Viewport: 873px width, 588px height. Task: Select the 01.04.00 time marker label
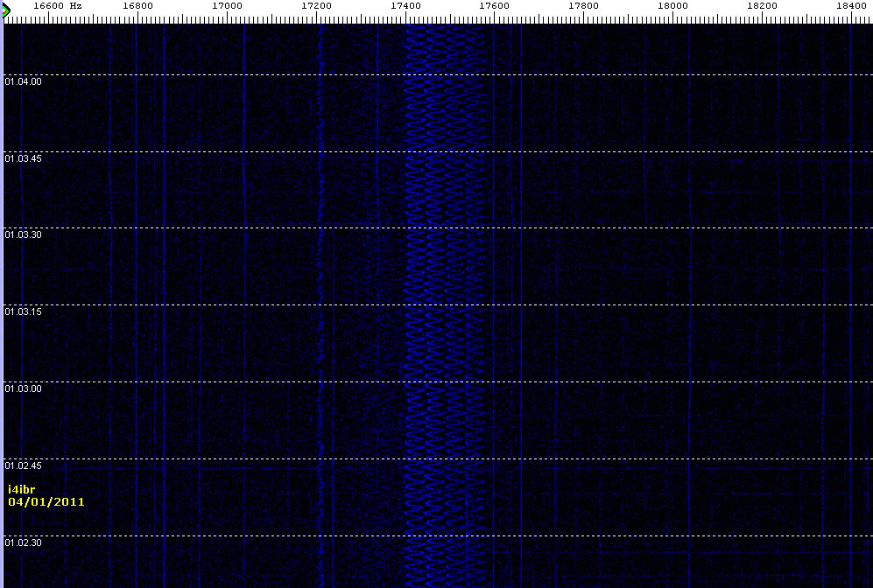click(x=23, y=81)
